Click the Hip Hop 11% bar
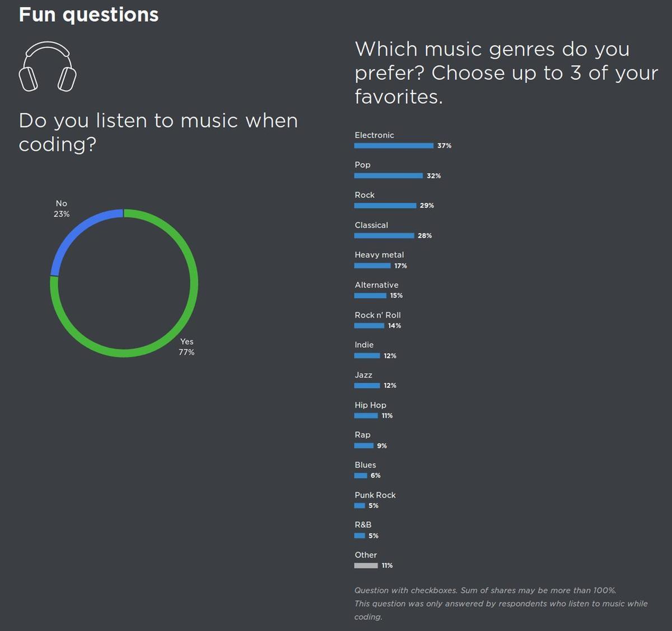This screenshot has height=631, width=672. pos(366,416)
